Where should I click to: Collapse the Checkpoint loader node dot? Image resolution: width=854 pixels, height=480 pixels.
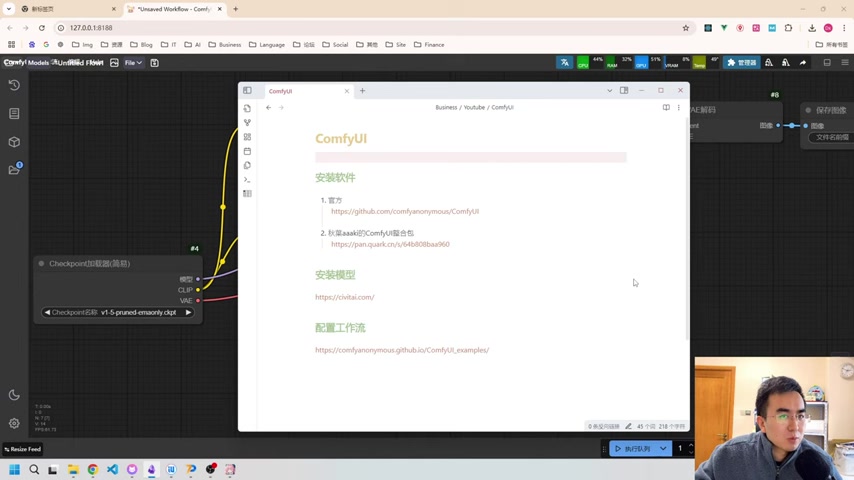(41, 264)
